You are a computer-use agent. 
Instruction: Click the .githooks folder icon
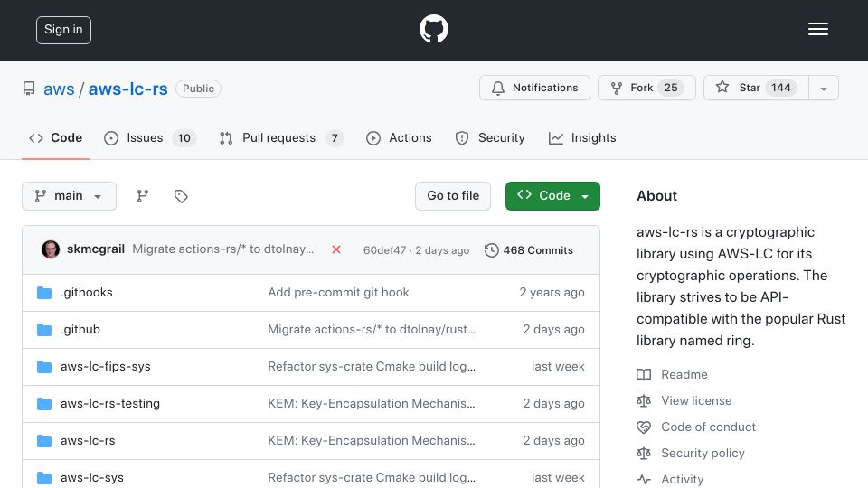[44, 293]
